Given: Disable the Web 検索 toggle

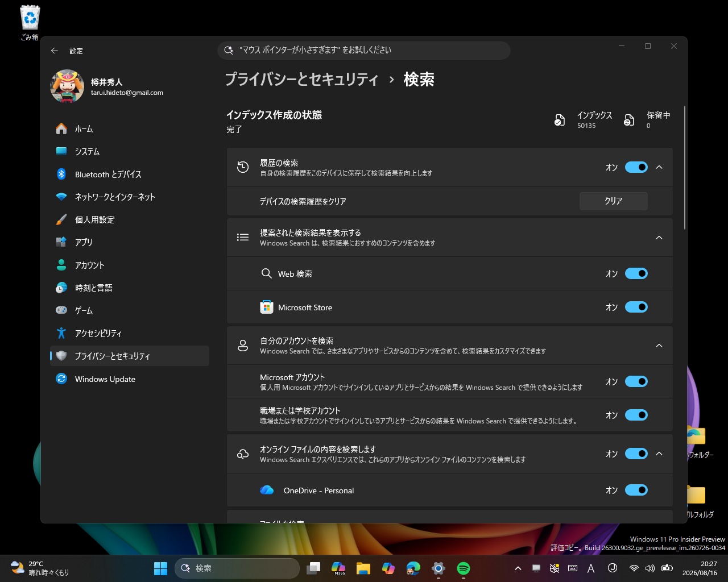Looking at the screenshot, I should (x=636, y=273).
